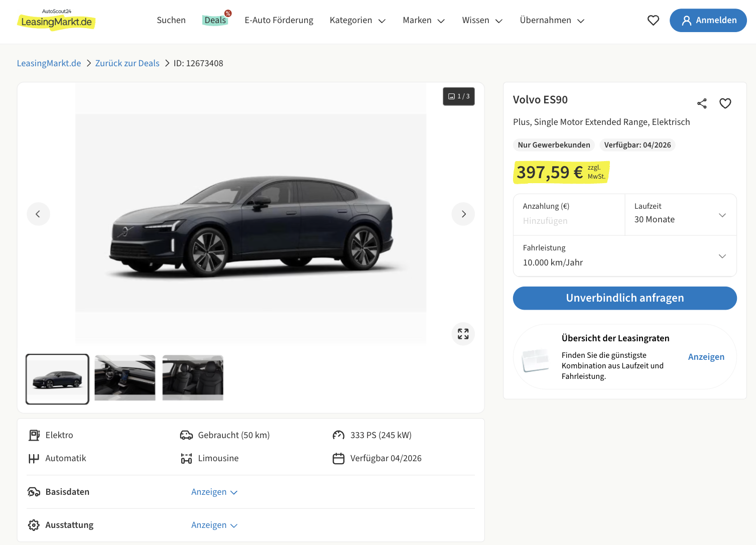
Task: Click the LeasingMarkt.de logo
Action: click(56, 20)
